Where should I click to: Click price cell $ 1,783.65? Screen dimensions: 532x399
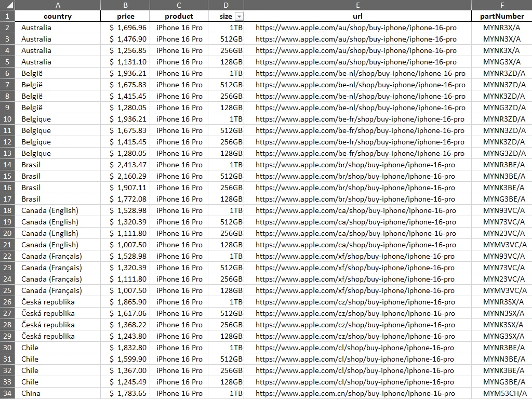tap(125, 393)
